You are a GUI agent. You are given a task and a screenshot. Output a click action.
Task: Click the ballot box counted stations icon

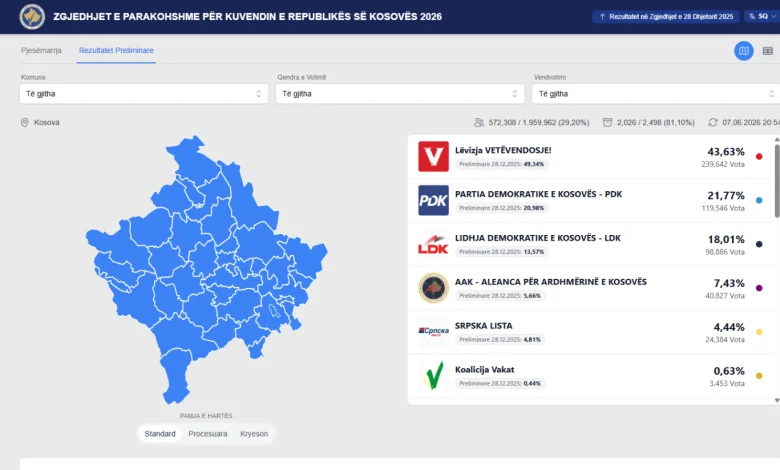click(607, 122)
